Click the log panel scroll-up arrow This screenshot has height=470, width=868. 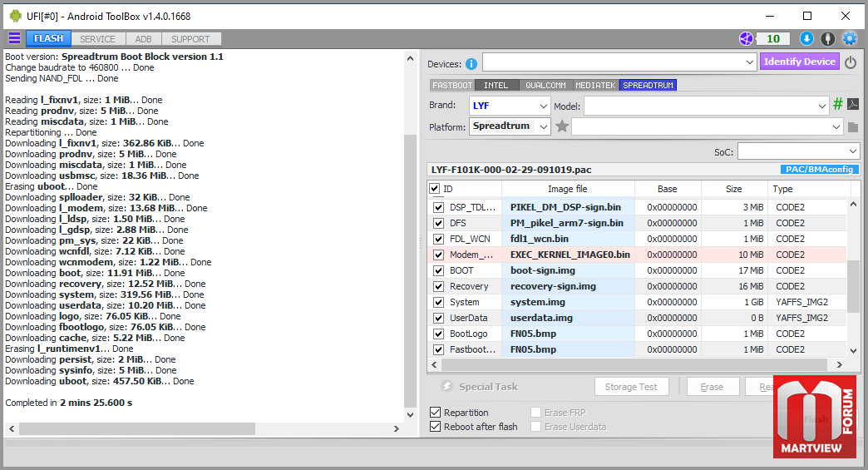(410, 58)
